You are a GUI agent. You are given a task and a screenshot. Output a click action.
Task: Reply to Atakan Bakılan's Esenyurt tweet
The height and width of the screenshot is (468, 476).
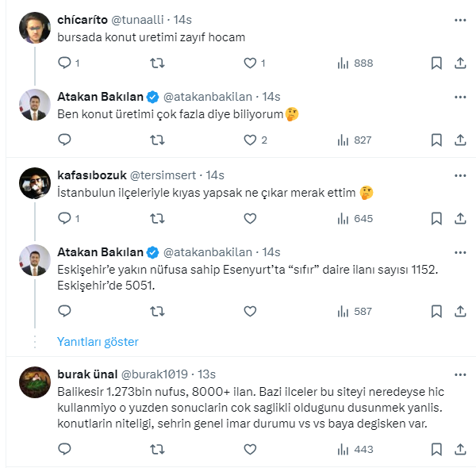[x=65, y=311]
